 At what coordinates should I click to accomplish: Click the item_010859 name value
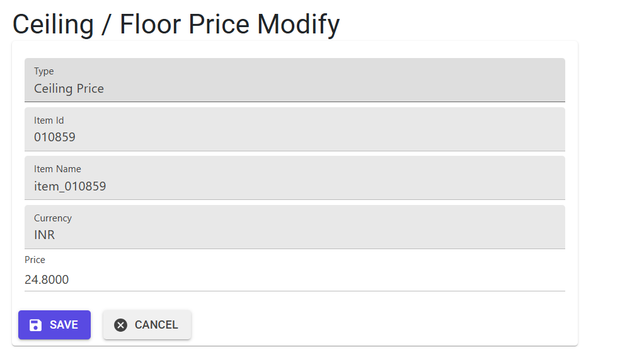[x=70, y=186]
